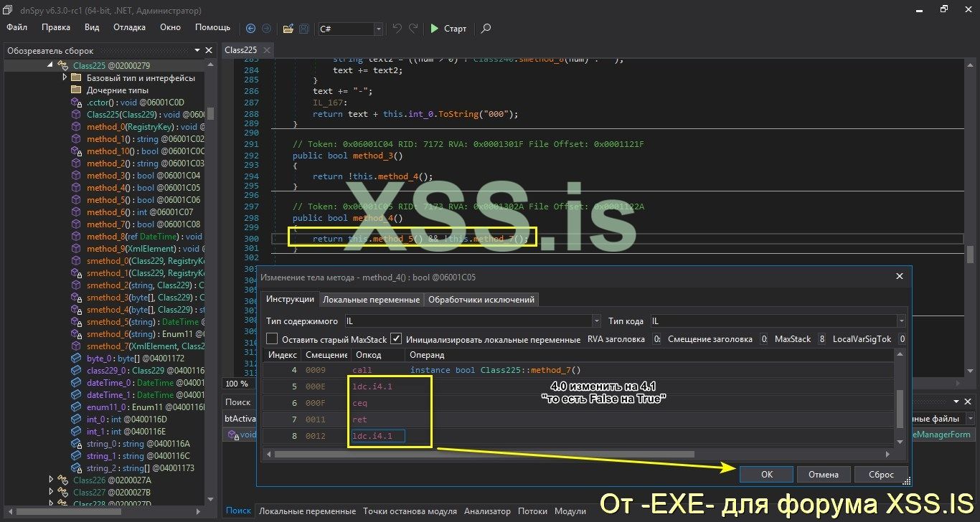Open the Помощь menu
980x522 pixels.
pyautogui.click(x=213, y=27)
